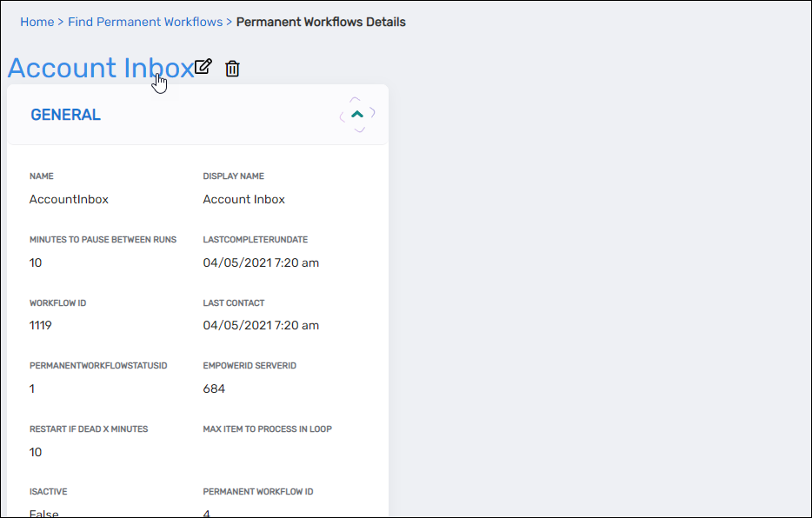The height and width of the screenshot is (518, 812).
Task: Click the LastCompleteRunDate value
Action: (261, 262)
